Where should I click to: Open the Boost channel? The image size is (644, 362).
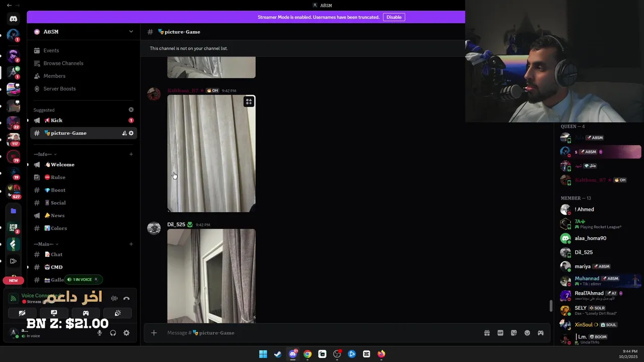click(84, 190)
